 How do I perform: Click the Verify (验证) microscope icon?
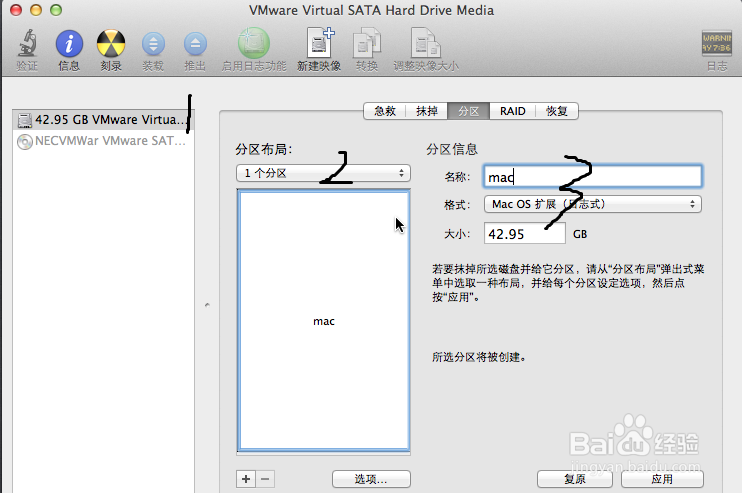click(x=27, y=44)
